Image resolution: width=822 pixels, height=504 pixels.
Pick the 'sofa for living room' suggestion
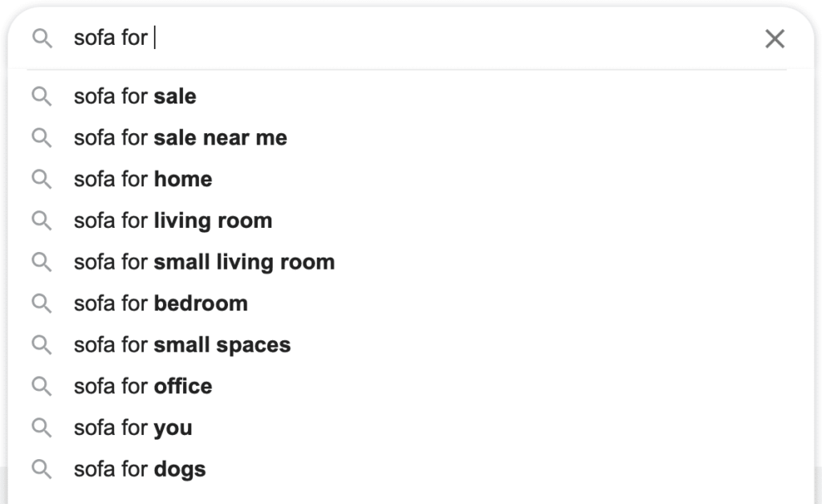pos(173,220)
